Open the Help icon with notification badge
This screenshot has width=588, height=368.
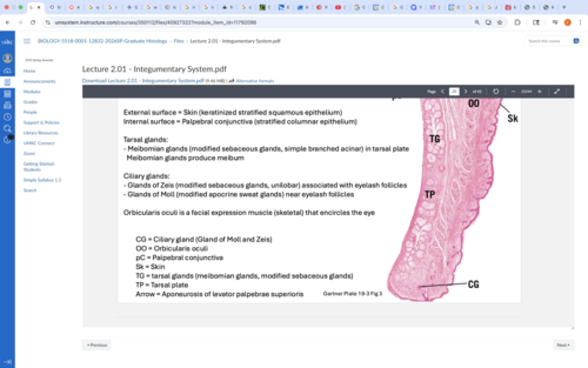(x=7, y=140)
